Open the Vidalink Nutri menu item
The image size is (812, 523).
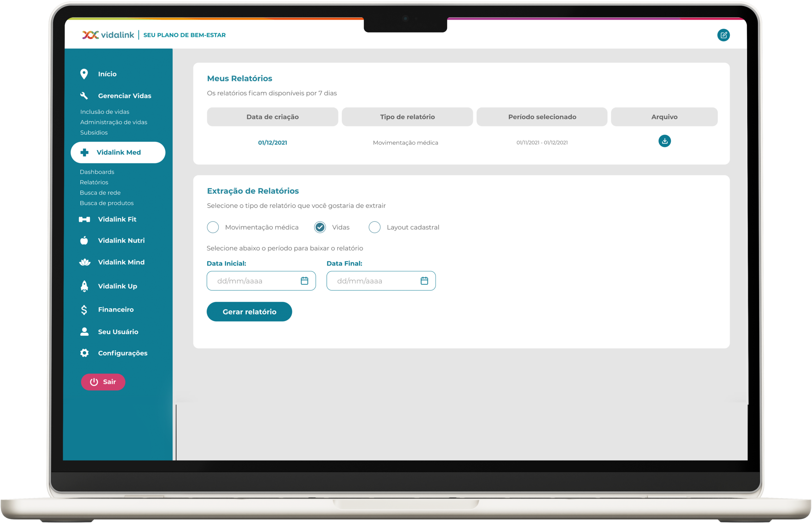121,241
